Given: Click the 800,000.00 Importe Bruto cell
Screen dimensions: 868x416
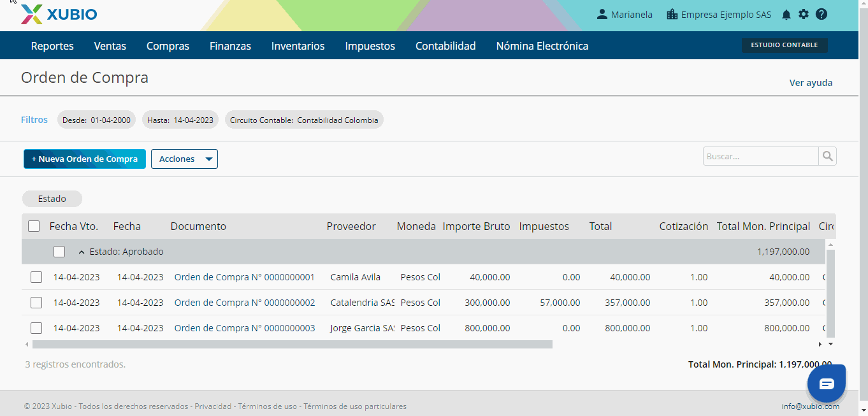Looking at the screenshot, I should (487, 328).
